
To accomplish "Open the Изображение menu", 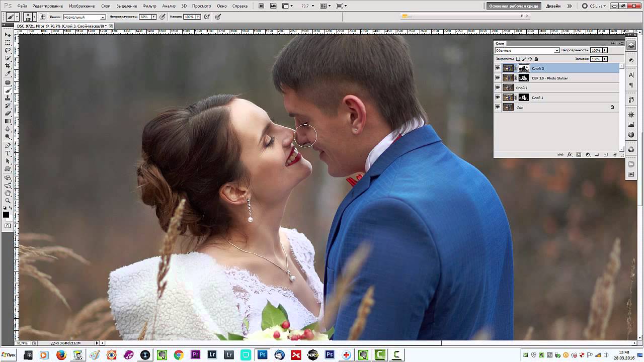I will [82, 6].
